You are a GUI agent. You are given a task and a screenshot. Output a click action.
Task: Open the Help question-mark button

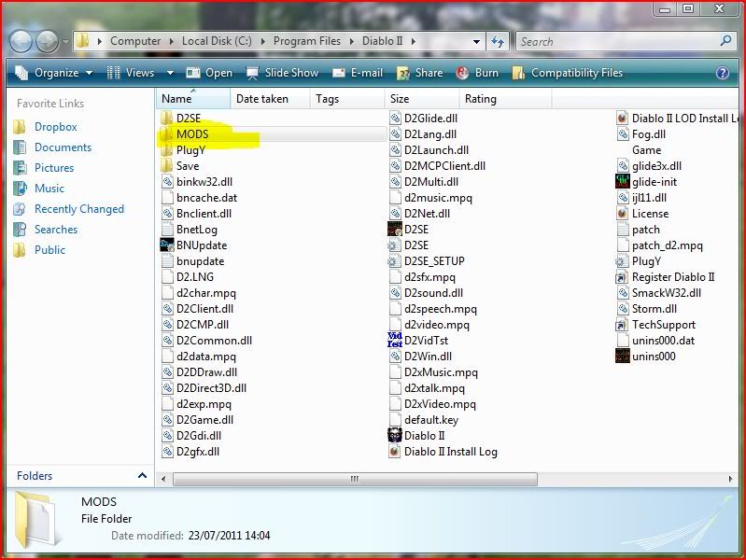coord(723,73)
